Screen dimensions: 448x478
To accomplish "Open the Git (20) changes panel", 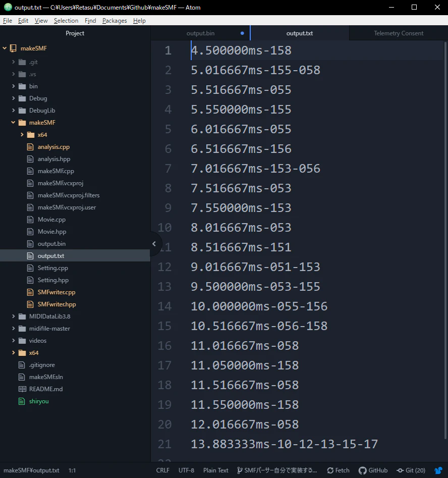I will pos(411,470).
